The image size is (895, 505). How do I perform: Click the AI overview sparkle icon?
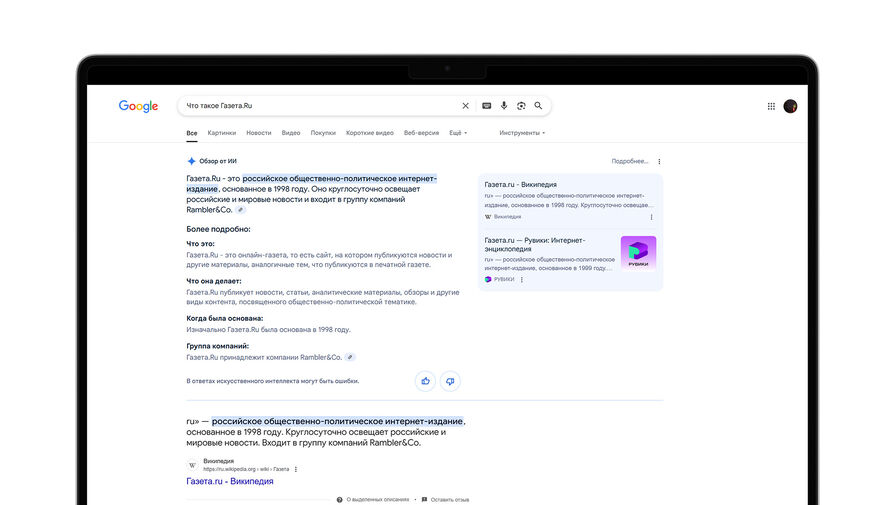coord(191,161)
